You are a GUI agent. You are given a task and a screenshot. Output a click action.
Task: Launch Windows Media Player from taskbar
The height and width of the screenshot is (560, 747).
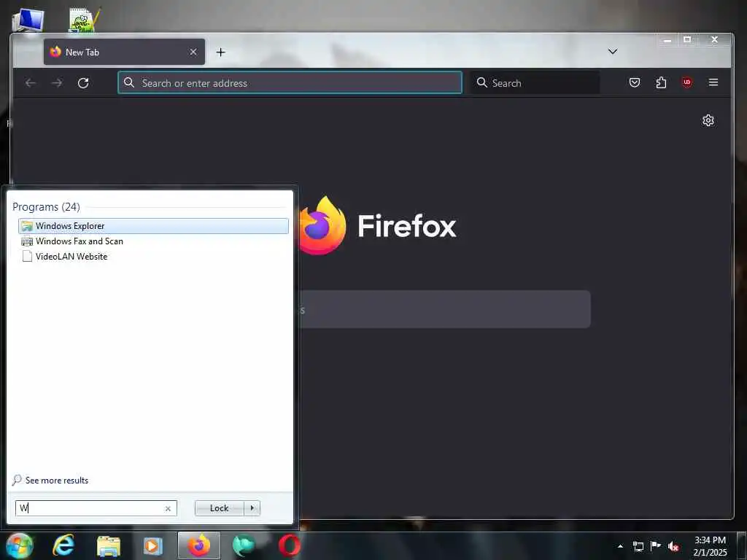pos(153,545)
